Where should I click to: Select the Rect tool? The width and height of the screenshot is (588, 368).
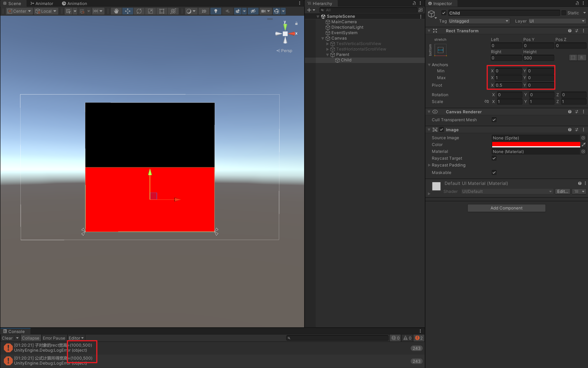[162, 11]
